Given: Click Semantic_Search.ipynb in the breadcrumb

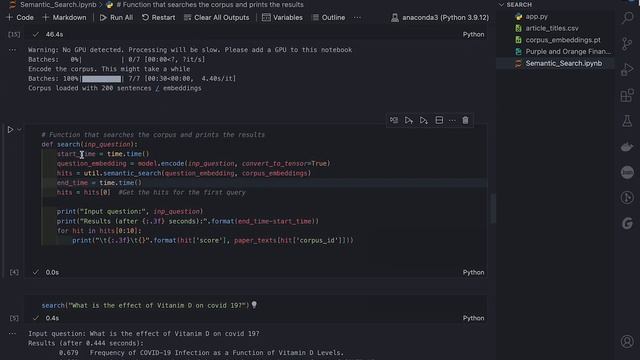Looking at the screenshot, I should [58, 4].
